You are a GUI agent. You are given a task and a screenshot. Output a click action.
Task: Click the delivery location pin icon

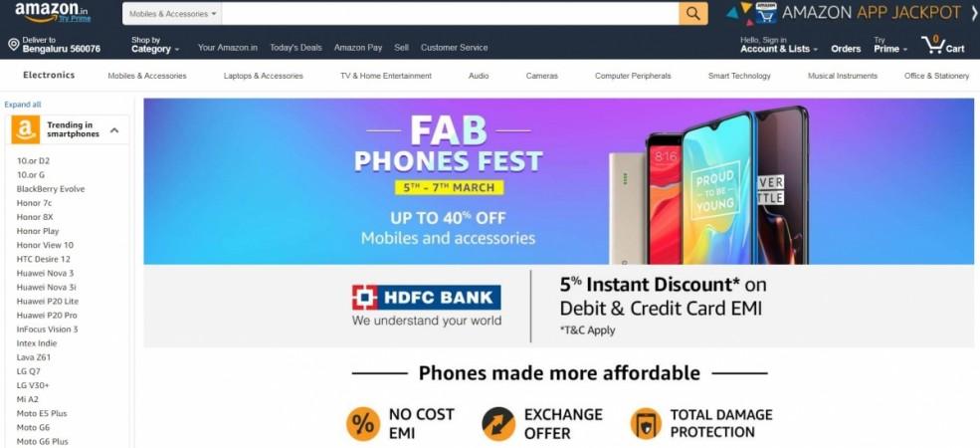pos(14,45)
